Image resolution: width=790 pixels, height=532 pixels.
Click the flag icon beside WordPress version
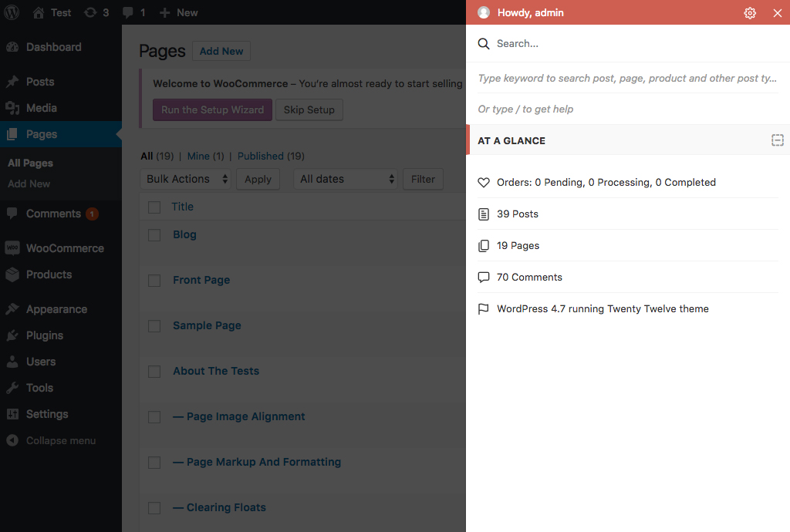click(484, 309)
